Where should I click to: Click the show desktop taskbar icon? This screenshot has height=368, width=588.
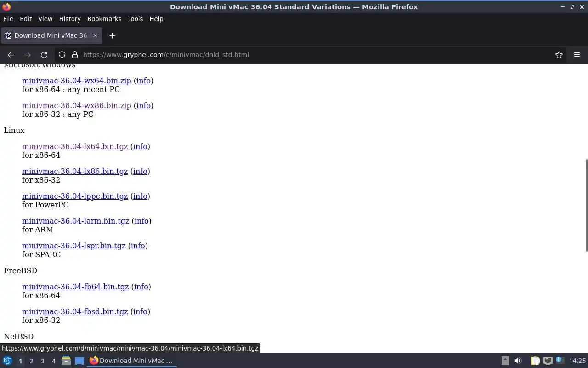click(79, 361)
